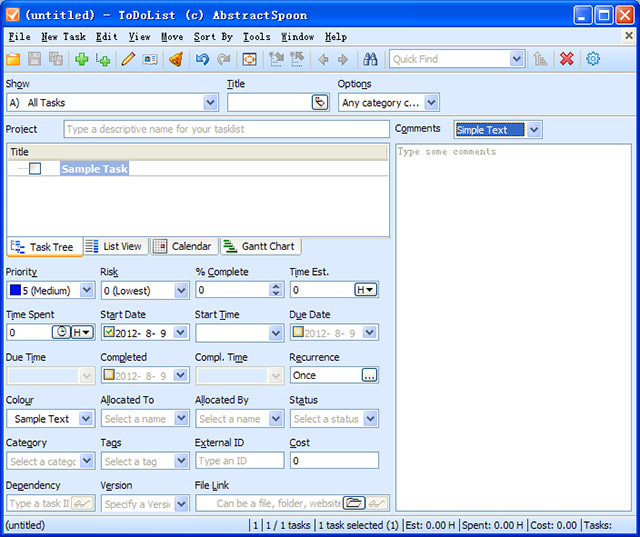
Task: Open Recurrence options ellipsis button
Action: pyautogui.click(x=369, y=375)
